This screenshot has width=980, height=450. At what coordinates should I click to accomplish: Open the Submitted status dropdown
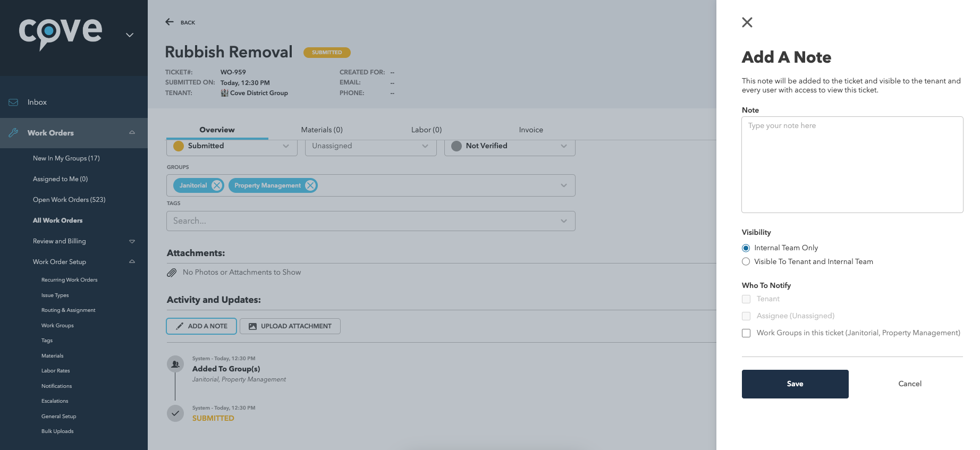pos(232,146)
